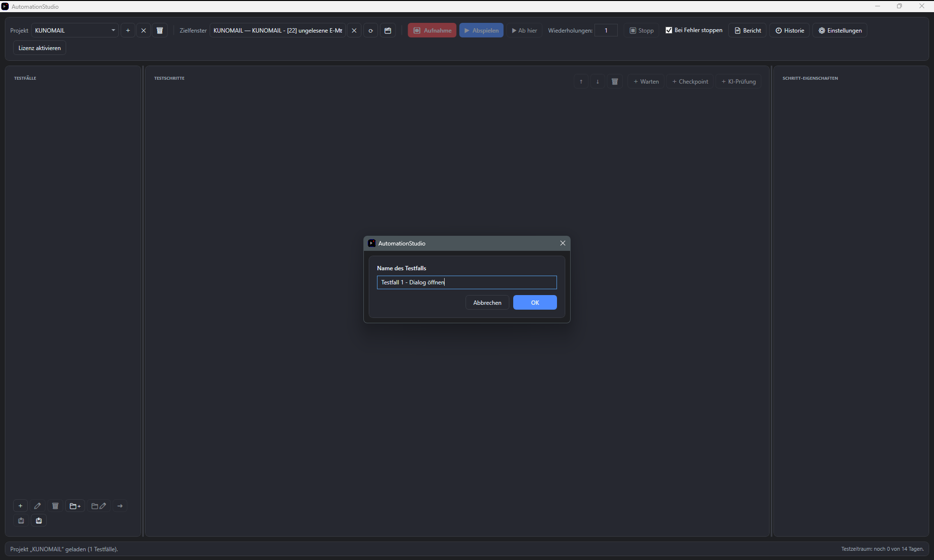Cancel the dialog with Abbrechen
This screenshot has width=934, height=560.
tap(487, 302)
